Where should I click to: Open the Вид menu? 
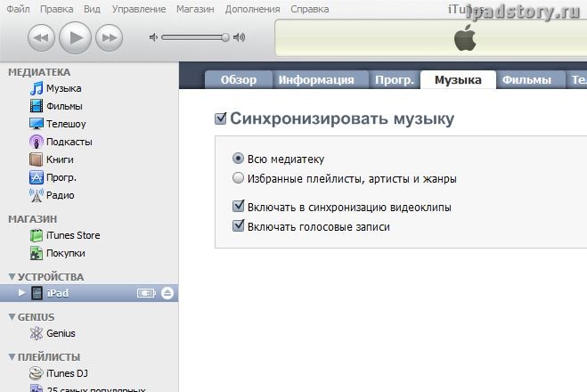92,9
